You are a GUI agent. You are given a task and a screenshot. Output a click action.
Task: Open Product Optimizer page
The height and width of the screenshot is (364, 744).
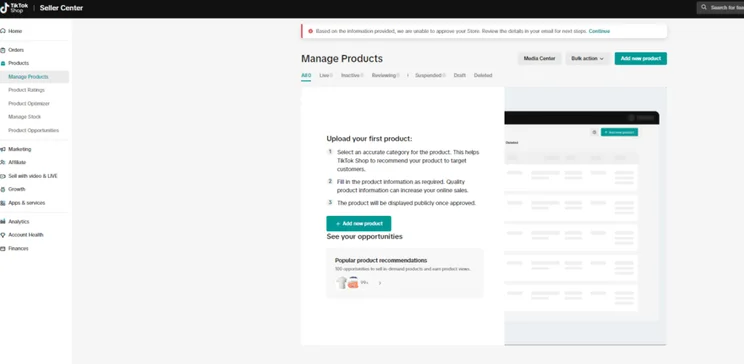[28, 103]
